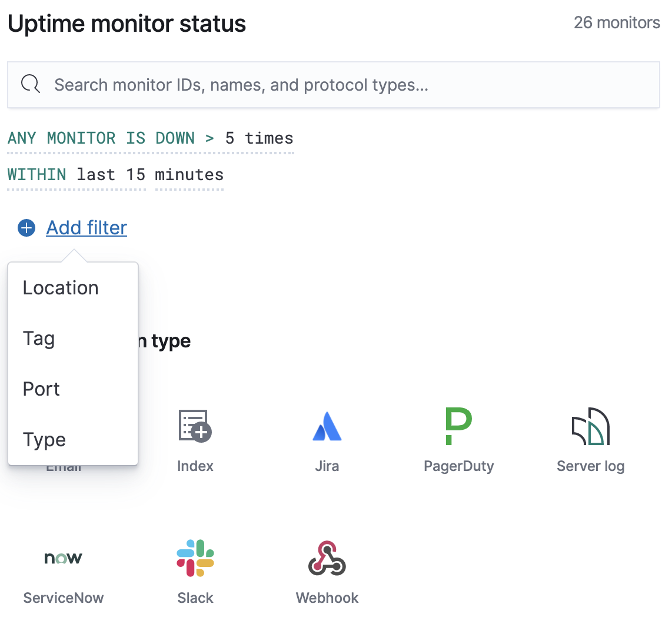Click the plus icon beside Add filter

coord(26,228)
